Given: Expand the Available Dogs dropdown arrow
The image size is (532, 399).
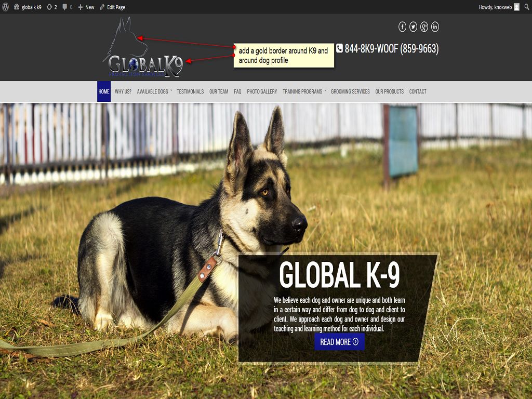Looking at the screenshot, I should [171, 90].
